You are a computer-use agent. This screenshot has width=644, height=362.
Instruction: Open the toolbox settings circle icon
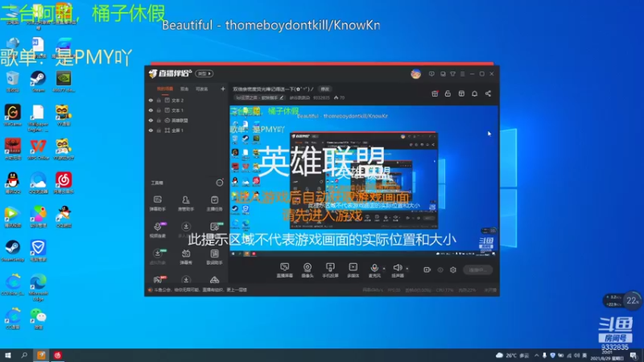[220, 183]
